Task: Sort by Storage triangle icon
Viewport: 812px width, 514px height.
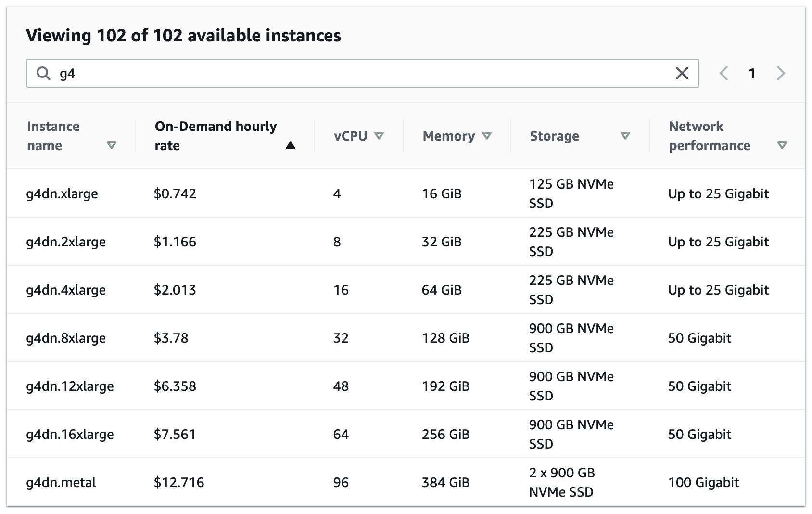Action: [x=625, y=136]
